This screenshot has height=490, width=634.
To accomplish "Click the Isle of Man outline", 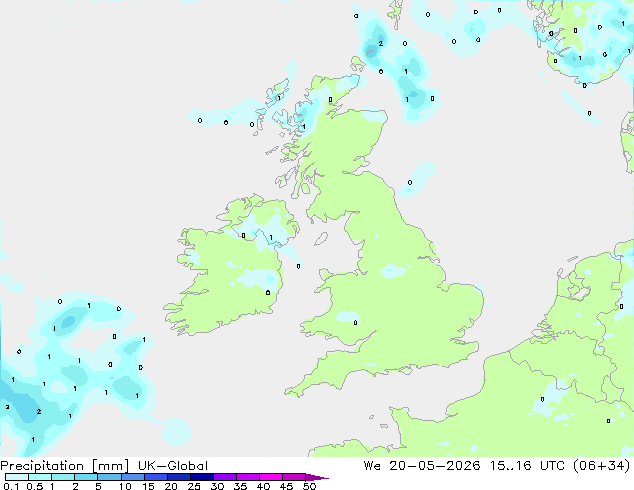I will 321,239.
